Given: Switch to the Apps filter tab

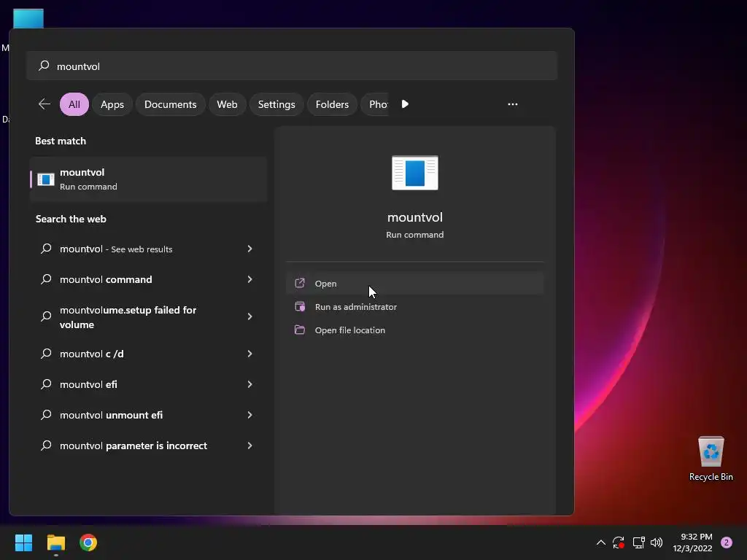Looking at the screenshot, I should tap(112, 104).
